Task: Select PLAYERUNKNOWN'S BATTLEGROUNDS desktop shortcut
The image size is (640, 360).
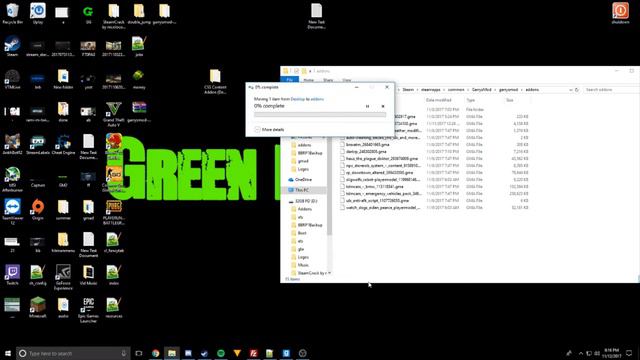Action: (x=113, y=212)
